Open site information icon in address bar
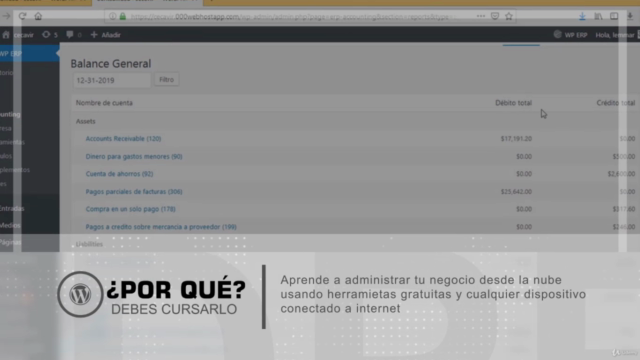Screen dimensions: 640x360 click(x=112, y=16)
